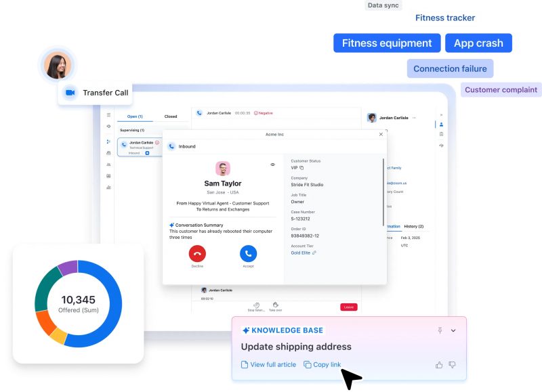The height and width of the screenshot is (392, 542).
Task: Click the Inbound phone icon in popup header
Action: (171, 146)
